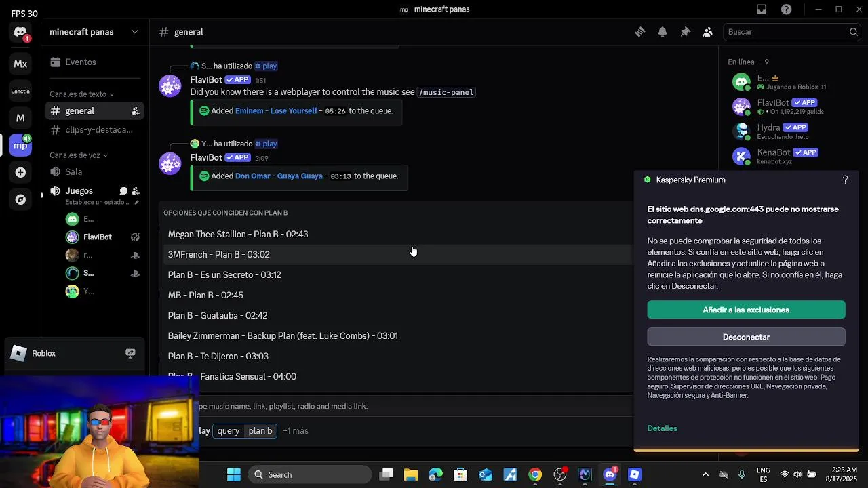Open FlaviBot in member list

click(791, 106)
